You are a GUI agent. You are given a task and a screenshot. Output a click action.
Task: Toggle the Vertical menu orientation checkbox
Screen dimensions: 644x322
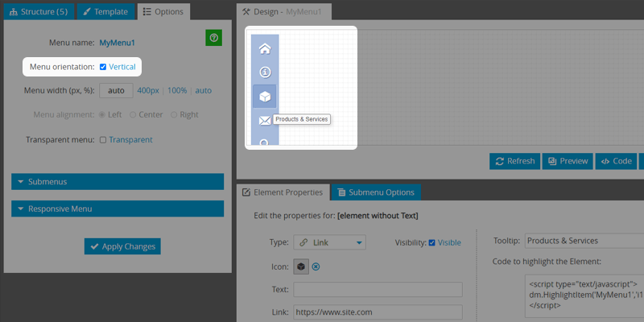click(103, 67)
